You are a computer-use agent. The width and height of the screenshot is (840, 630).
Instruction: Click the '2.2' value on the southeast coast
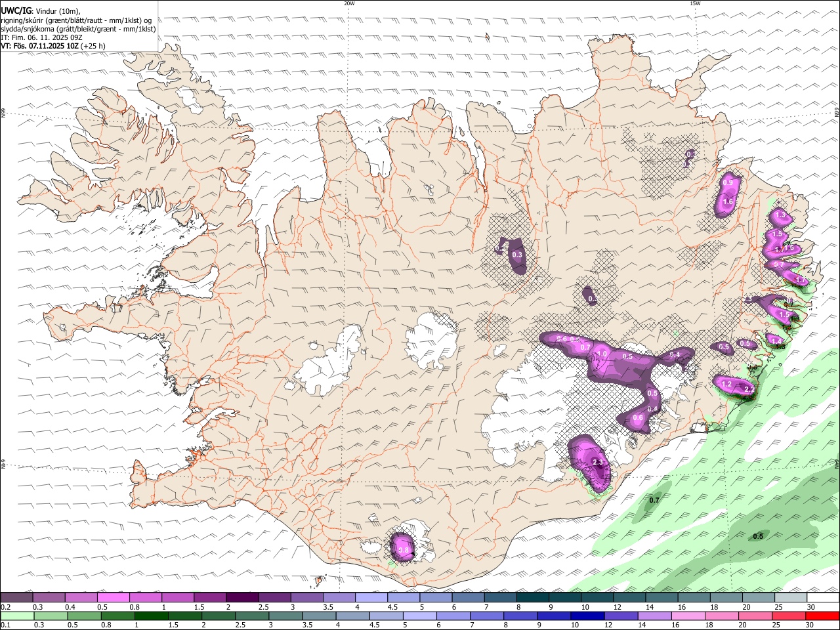pyautogui.click(x=749, y=390)
